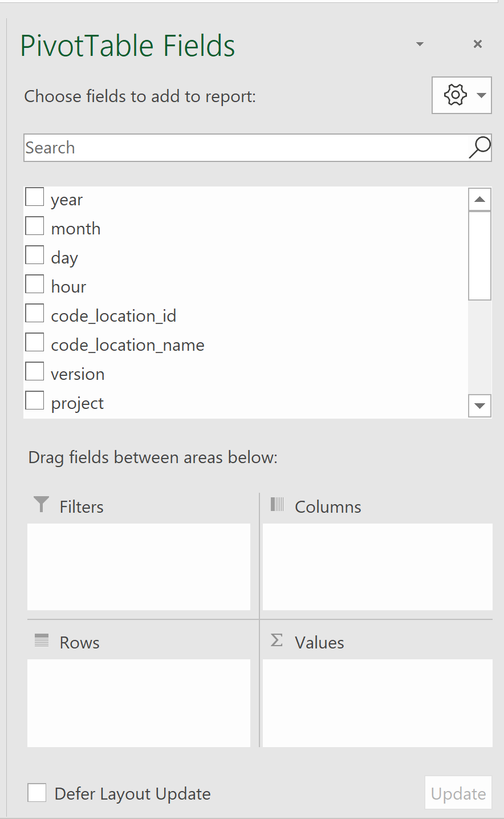Screen dimensions: 504x819
Task: Open the task pane options dropdown
Action: (420, 44)
